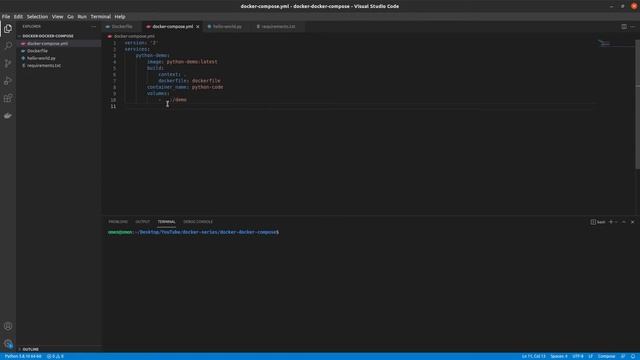
Task: Open the Explorer view in activity bar
Action: point(8,29)
